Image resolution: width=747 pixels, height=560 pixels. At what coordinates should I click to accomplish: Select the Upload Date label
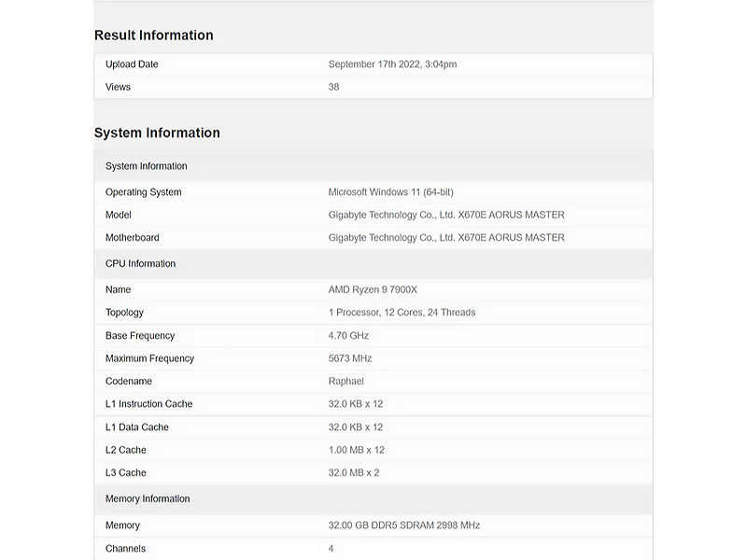pyautogui.click(x=132, y=64)
